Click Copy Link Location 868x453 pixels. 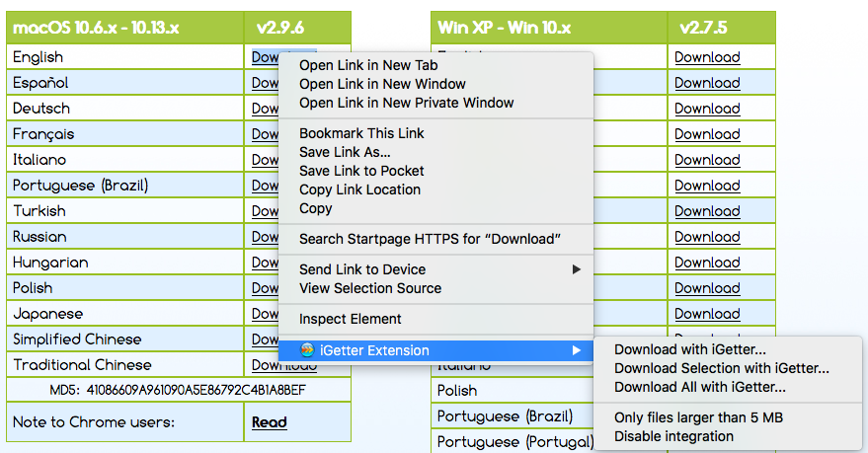(x=359, y=189)
